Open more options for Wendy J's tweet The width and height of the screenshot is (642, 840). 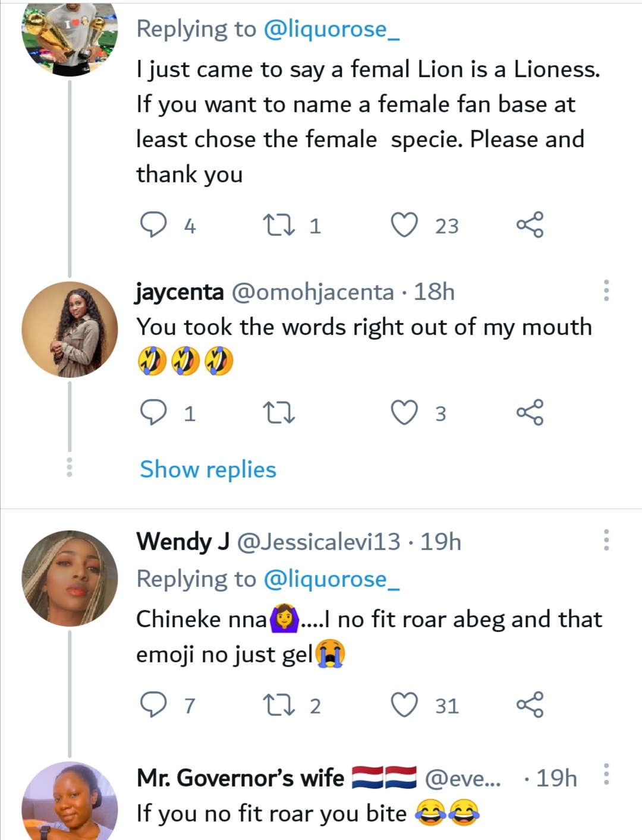[x=606, y=540]
